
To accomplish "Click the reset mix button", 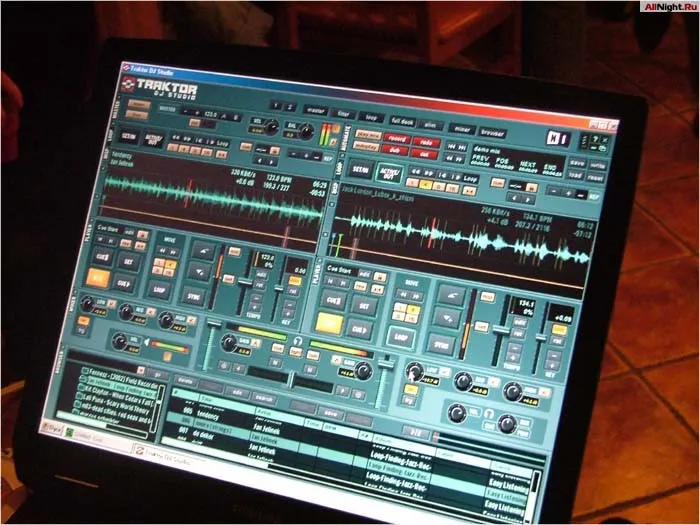I will (x=595, y=178).
